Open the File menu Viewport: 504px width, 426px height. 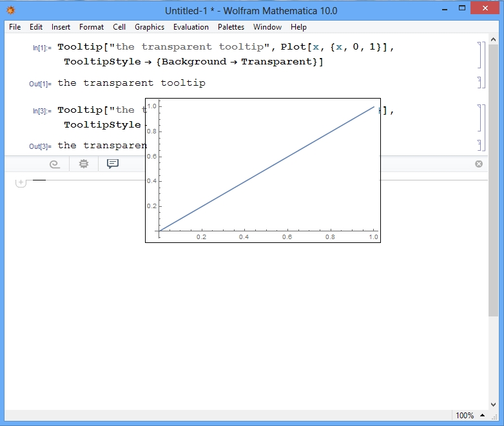[x=15, y=27]
